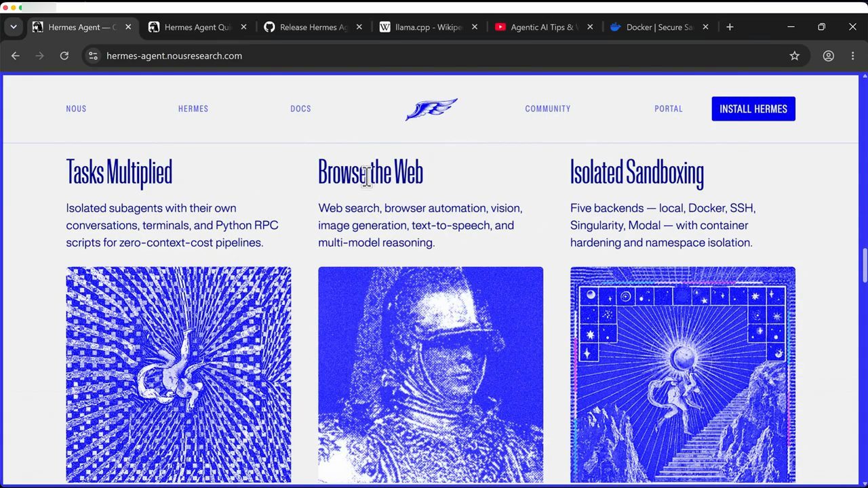
Task: Open the Chrome three-dot menu
Action: pos(853,56)
